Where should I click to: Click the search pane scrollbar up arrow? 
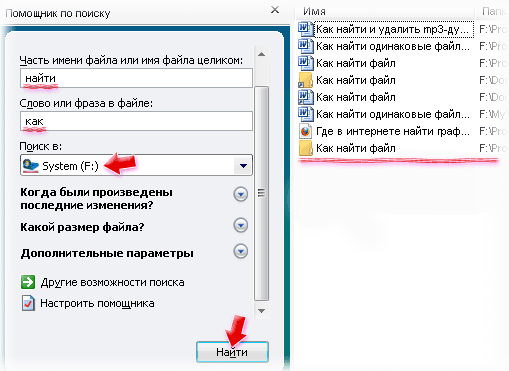[262, 54]
